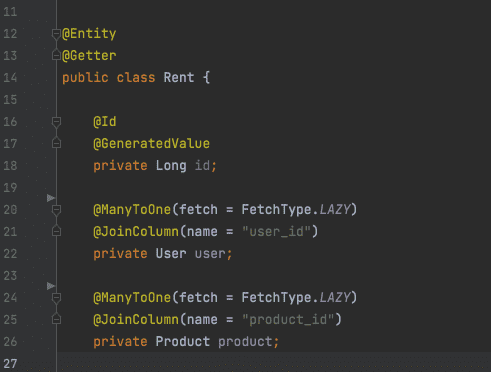
Task: Collapse the fold marker beside @Id
Action: click(x=56, y=122)
